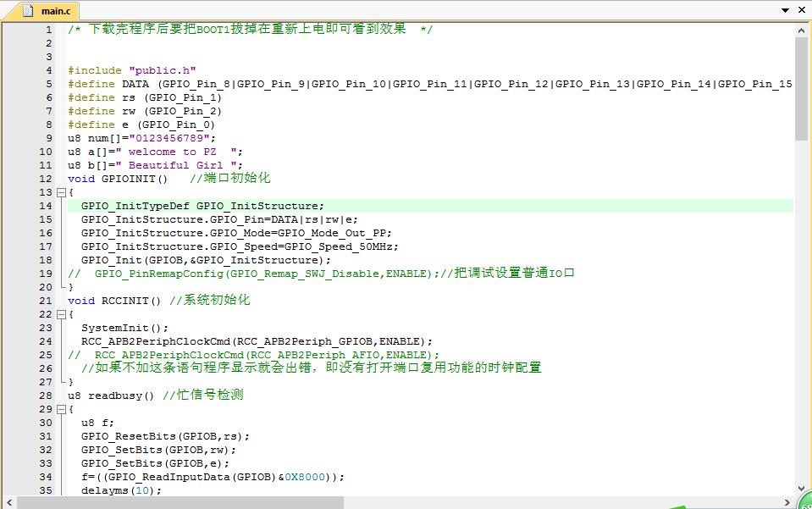
Task: Click the '#define rs (GPIO_Pin_1)' line
Action: click(x=145, y=97)
